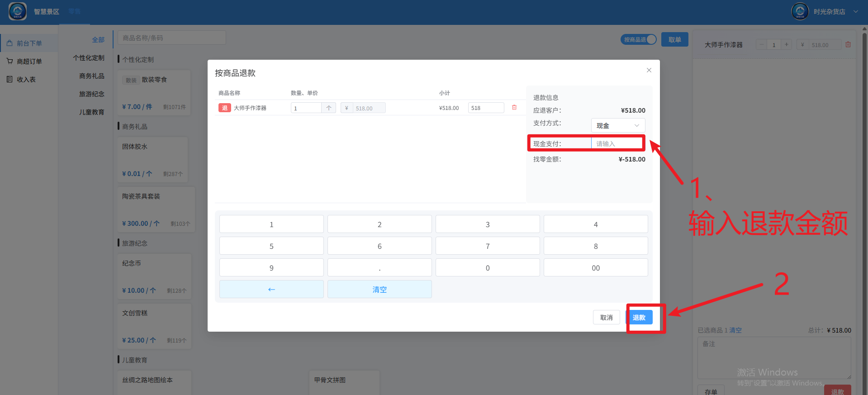Select the 个性化定制 category in list
This screenshot has height=395, width=868.
point(89,57)
